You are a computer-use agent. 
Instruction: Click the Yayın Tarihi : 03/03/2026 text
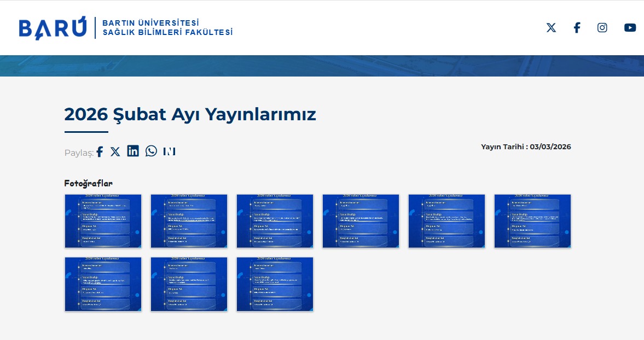(x=526, y=147)
